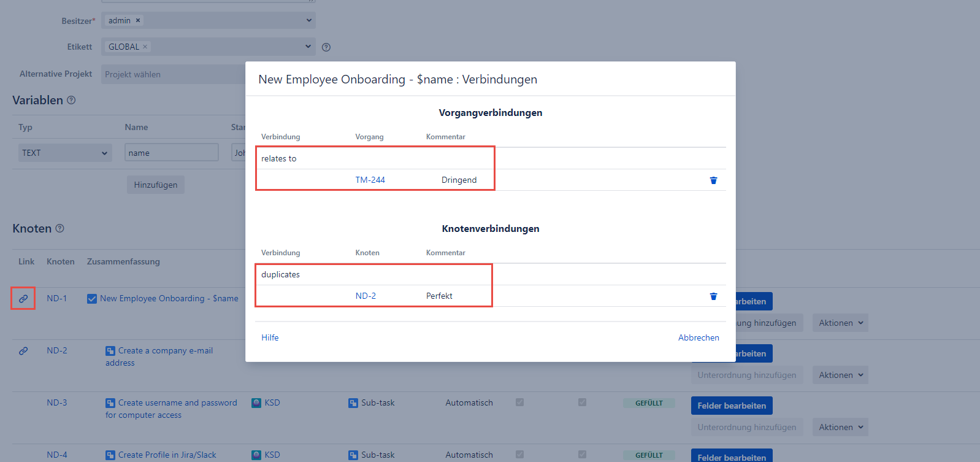Toggle first checkbox in ND-3 row
Screen dimensions: 980x462
point(519,402)
